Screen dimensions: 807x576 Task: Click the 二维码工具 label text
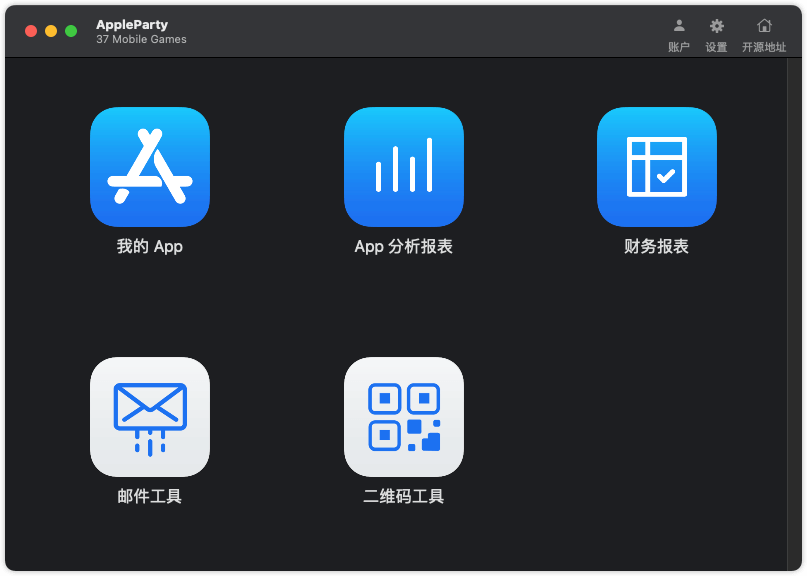tap(404, 496)
